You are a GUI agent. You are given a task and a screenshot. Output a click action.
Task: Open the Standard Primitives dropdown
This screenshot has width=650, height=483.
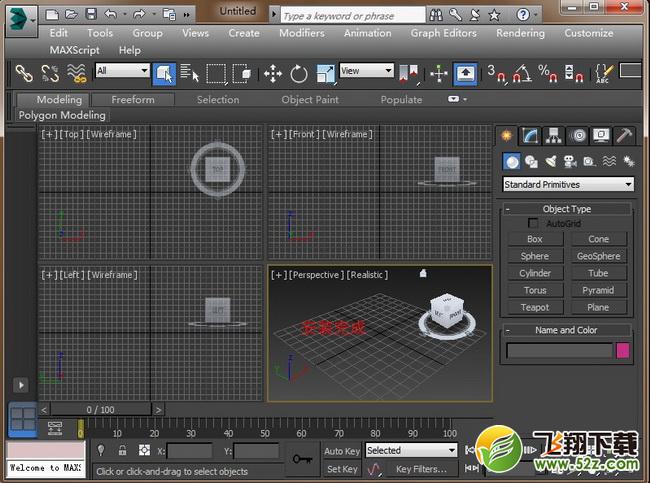tap(568, 184)
